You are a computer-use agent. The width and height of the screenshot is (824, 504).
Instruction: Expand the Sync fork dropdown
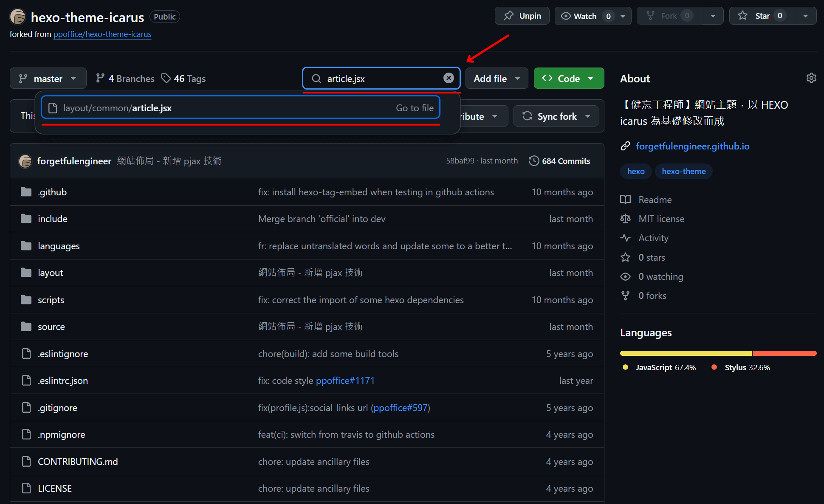click(x=556, y=116)
